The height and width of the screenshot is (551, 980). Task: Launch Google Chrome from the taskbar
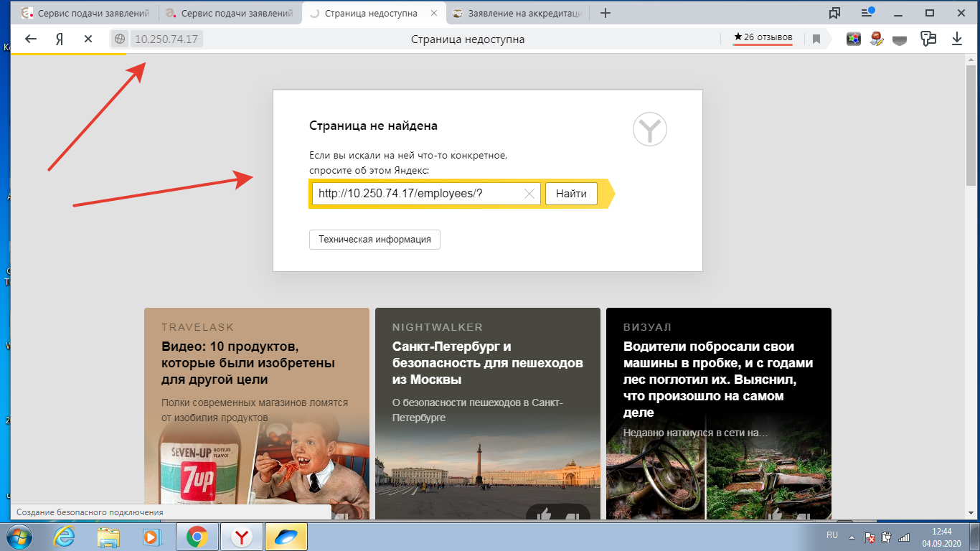click(197, 536)
